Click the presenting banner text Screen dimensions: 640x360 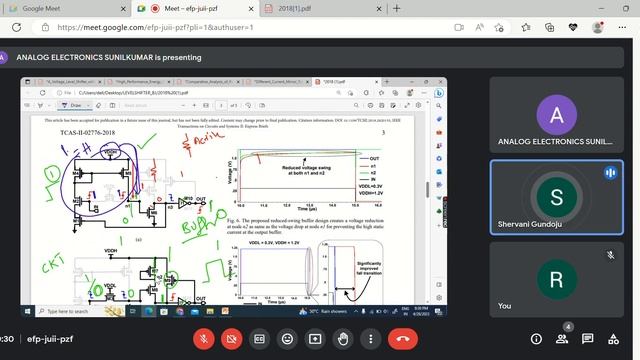pyautogui.click(x=109, y=58)
